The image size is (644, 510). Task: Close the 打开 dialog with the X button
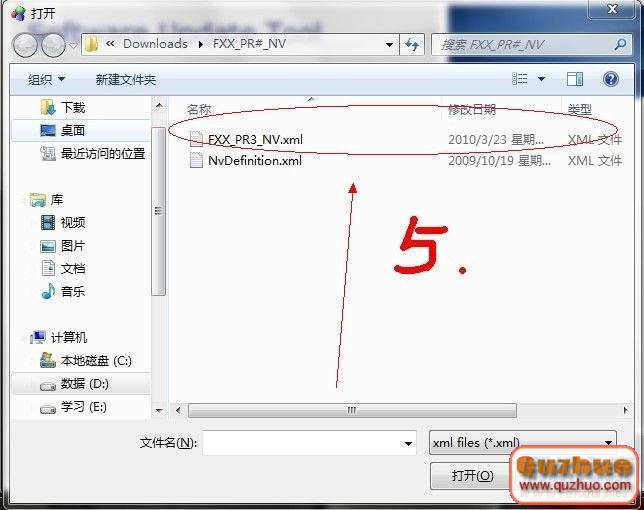pos(612,9)
